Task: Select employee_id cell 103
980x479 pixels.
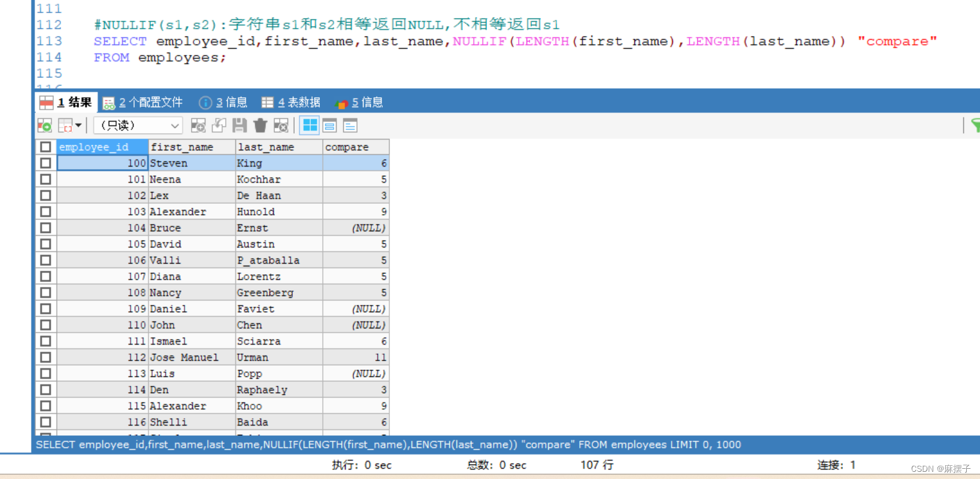Action: (x=102, y=212)
